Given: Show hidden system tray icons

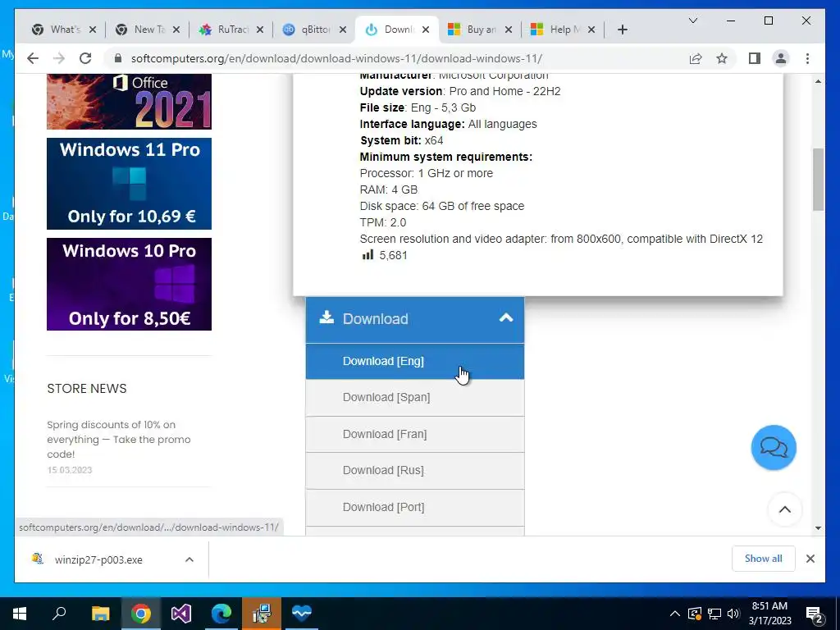Looking at the screenshot, I should pos(675,614).
